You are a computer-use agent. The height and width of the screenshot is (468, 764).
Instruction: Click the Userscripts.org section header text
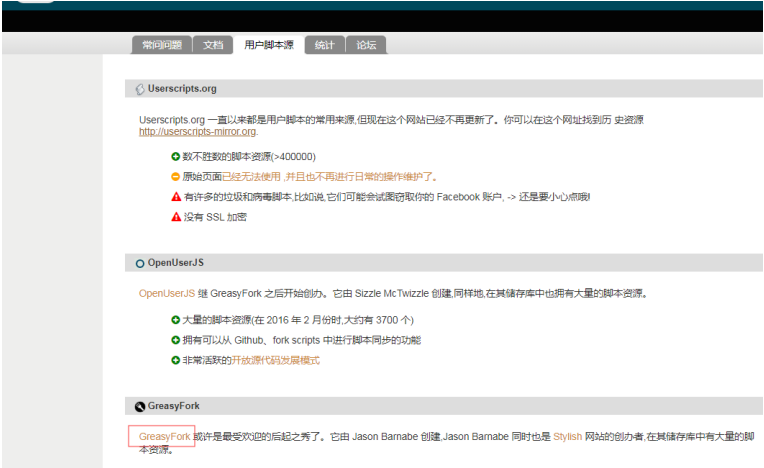click(x=182, y=89)
